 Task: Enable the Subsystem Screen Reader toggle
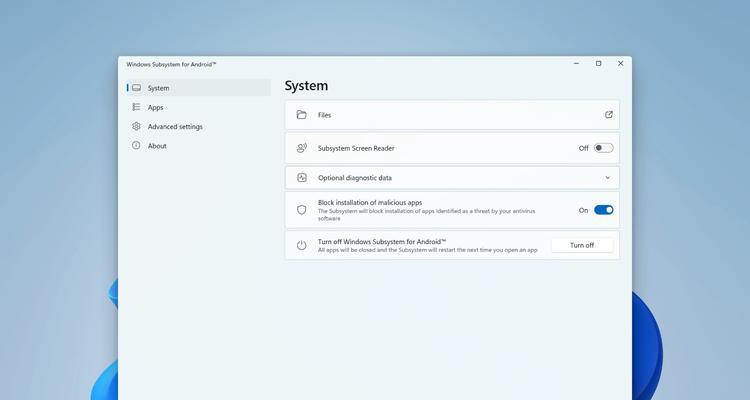click(x=604, y=148)
